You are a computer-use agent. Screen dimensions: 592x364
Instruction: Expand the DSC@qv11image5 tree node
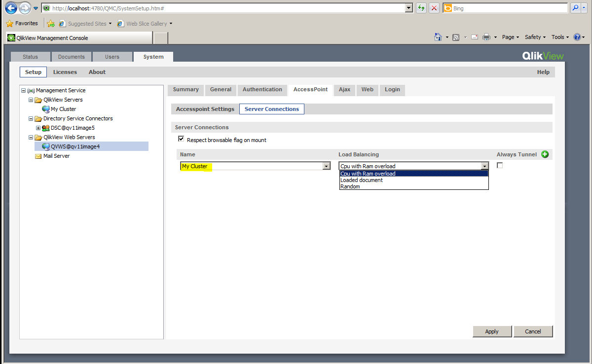tap(38, 127)
